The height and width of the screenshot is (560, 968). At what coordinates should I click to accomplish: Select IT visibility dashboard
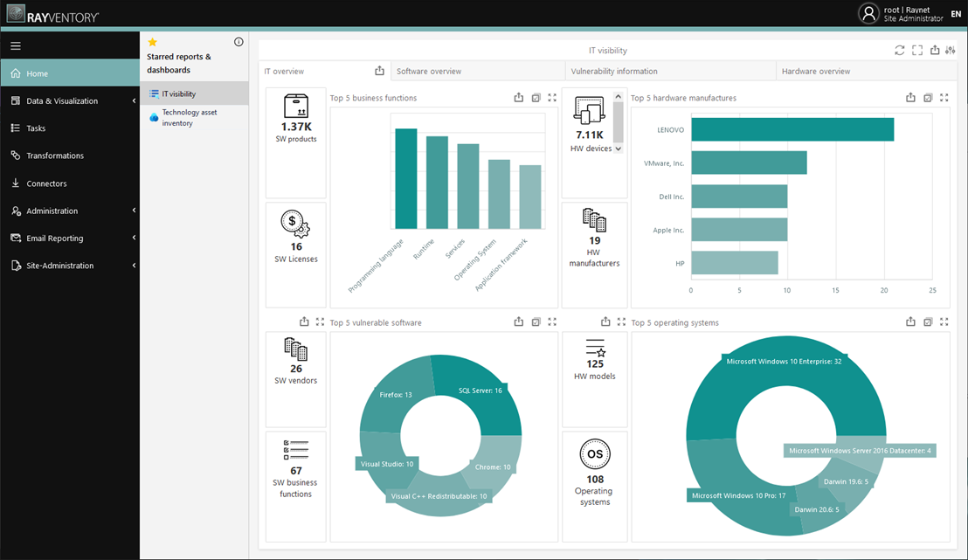tap(195, 93)
